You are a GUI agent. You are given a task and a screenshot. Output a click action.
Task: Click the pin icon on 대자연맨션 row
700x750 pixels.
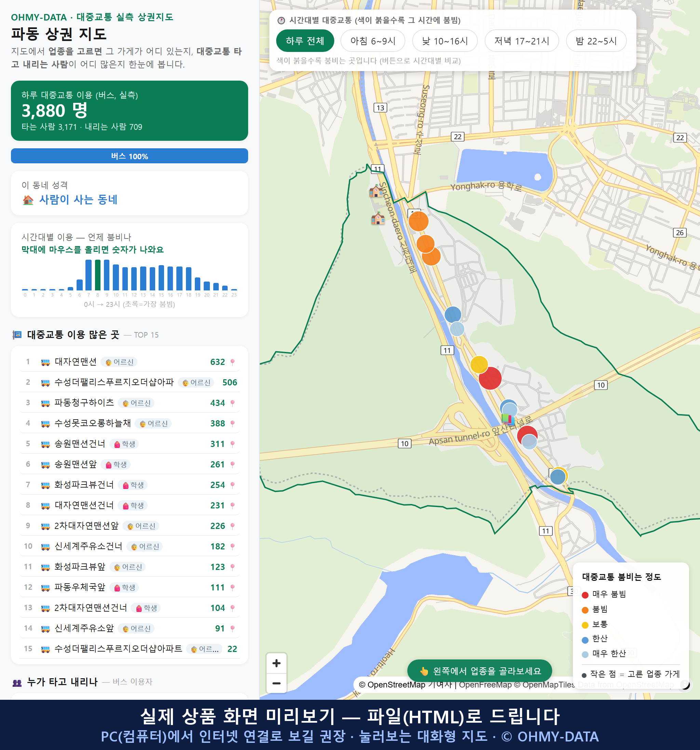pos(232,362)
